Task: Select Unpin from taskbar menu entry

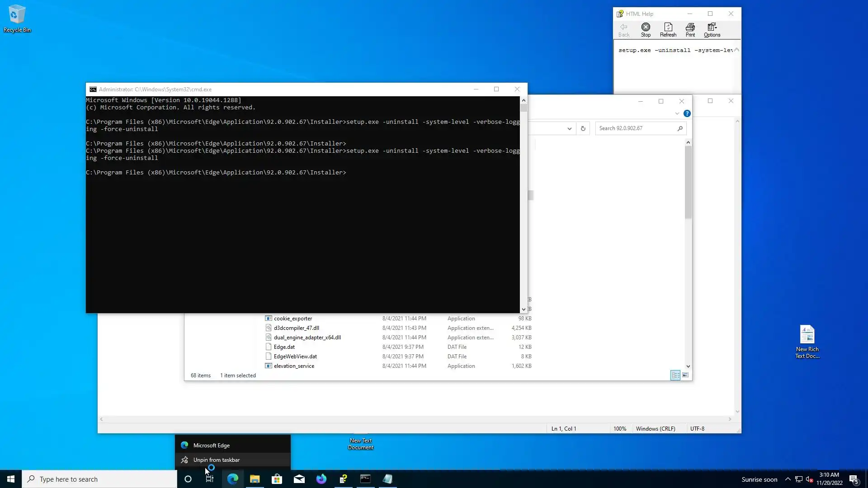Action: 217,460
